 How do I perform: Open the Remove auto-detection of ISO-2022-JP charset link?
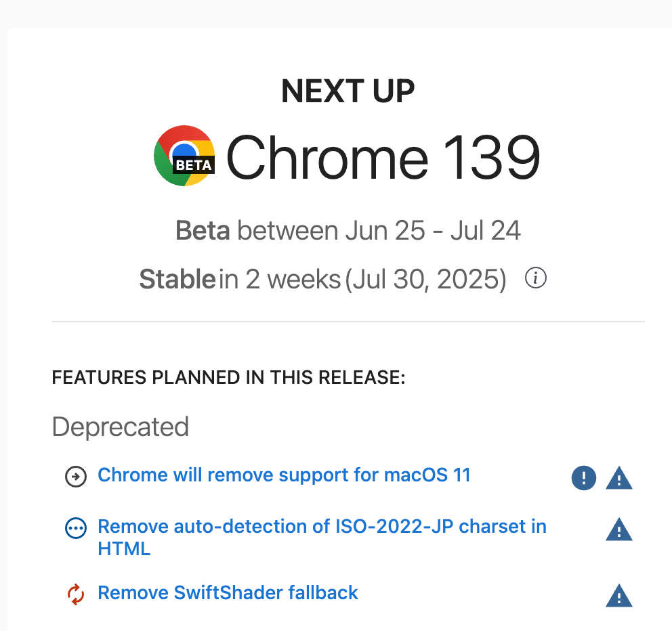click(322, 537)
